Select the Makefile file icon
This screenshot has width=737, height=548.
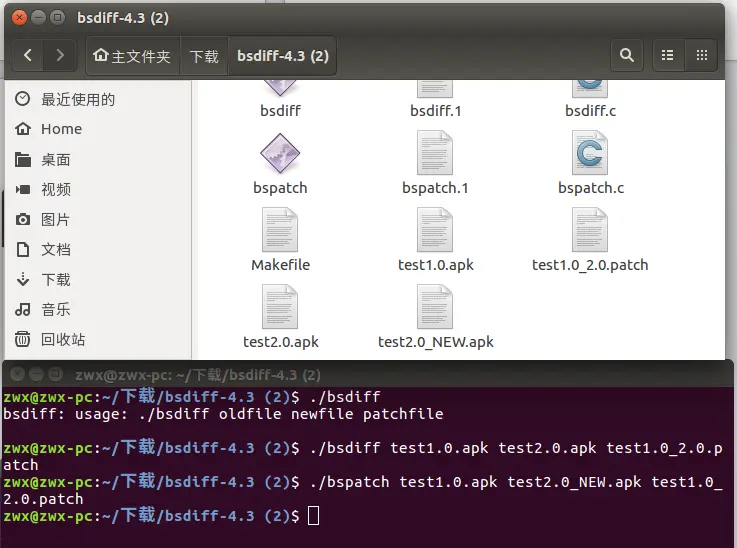click(x=280, y=230)
